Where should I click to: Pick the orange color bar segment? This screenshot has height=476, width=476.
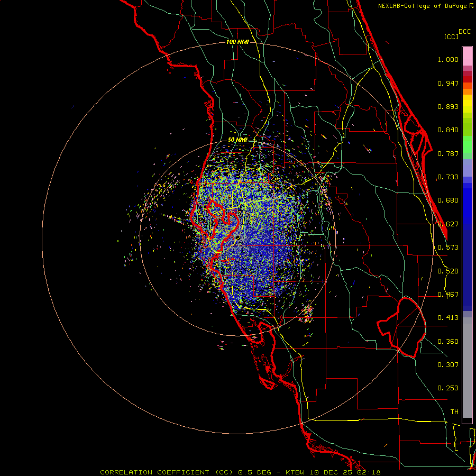point(467,91)
